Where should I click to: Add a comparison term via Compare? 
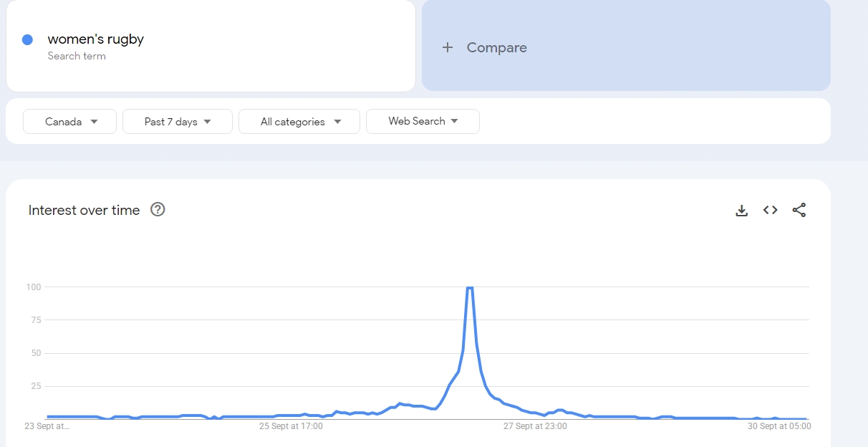[496, 47]
